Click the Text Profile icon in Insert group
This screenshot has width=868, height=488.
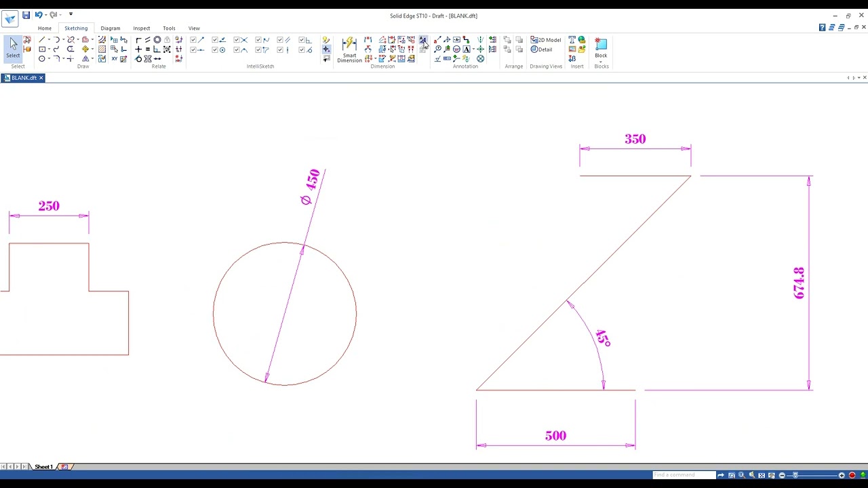click(572, 39)
